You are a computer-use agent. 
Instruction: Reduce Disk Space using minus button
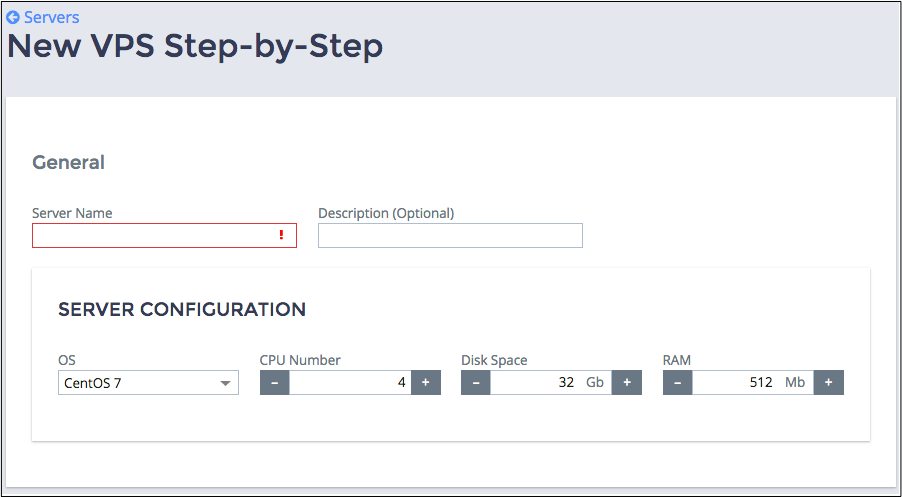click(476, 383)
